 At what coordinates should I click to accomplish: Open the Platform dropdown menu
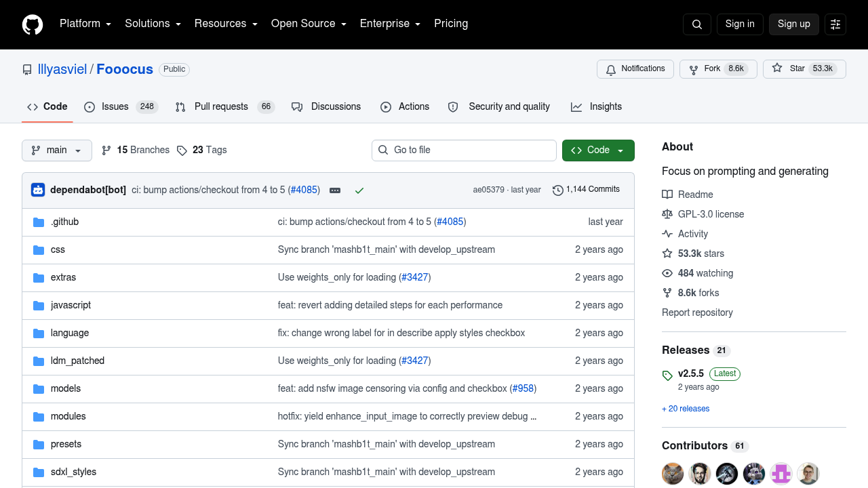[85, 24]
